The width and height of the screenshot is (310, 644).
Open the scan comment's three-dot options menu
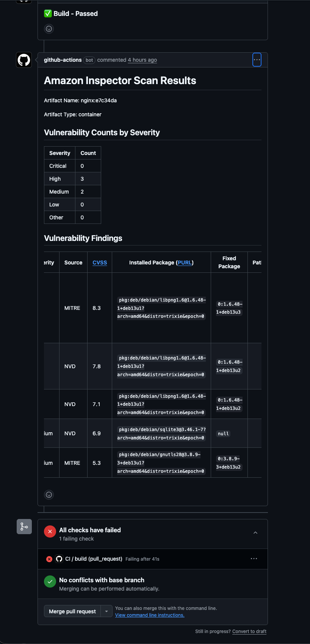257,60
